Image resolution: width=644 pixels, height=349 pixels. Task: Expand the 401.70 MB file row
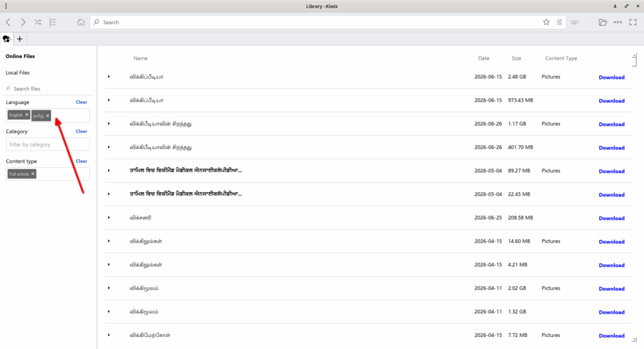pyautogui.click(x=109, y=147)
